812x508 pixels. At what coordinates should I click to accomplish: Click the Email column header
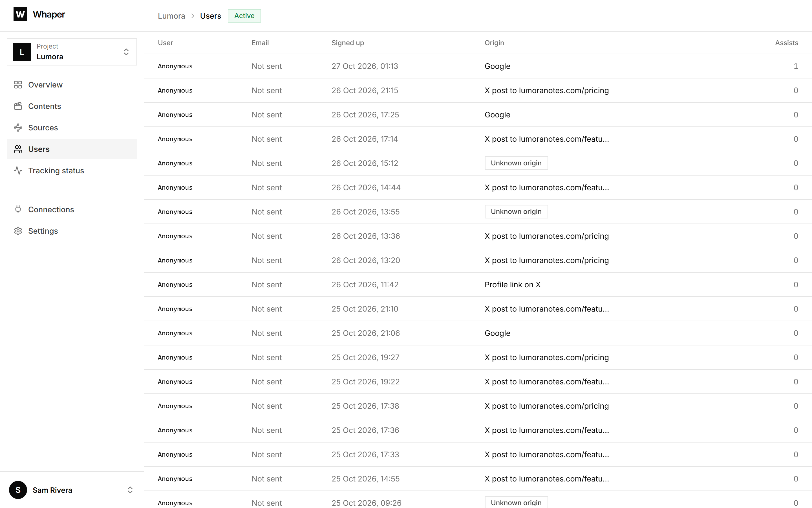pos(260,43)
